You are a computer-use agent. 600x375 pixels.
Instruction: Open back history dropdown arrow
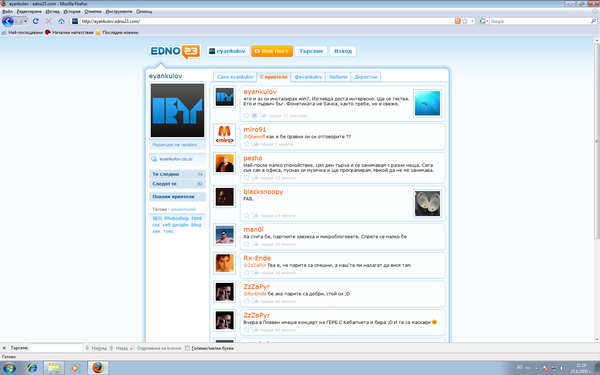[x=25, y=21]
